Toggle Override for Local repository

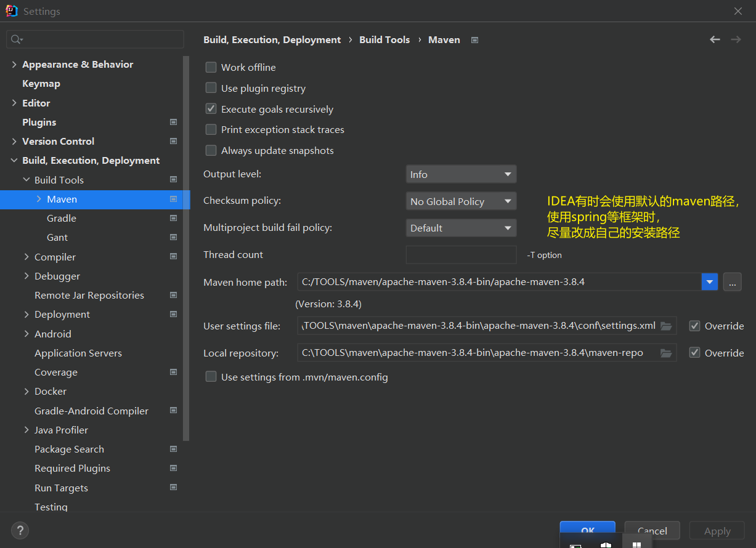coord(694,353)
